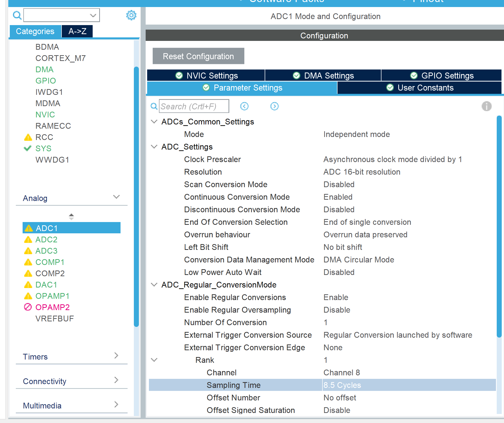
Task: Click the prohibited icon beside OPAMP2
Action: (x=28, y=307)
